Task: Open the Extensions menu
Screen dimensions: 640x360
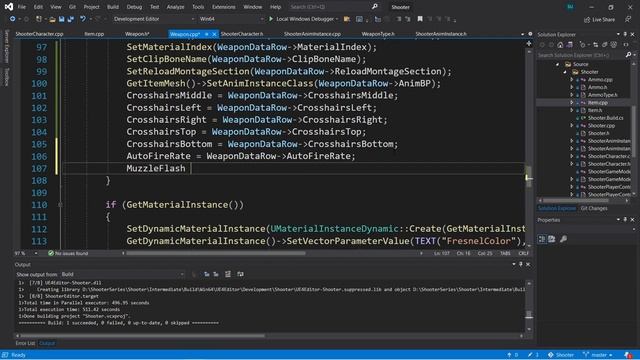Action: (224, 7)
